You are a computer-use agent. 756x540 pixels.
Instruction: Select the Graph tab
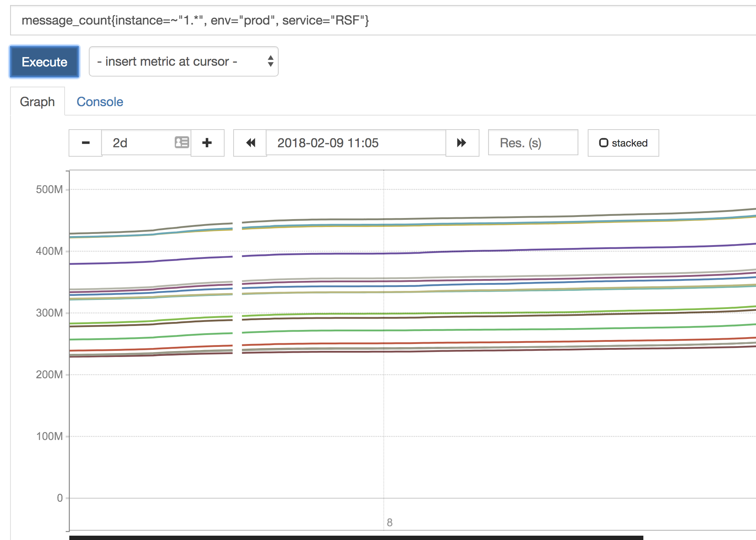point(38,102)
